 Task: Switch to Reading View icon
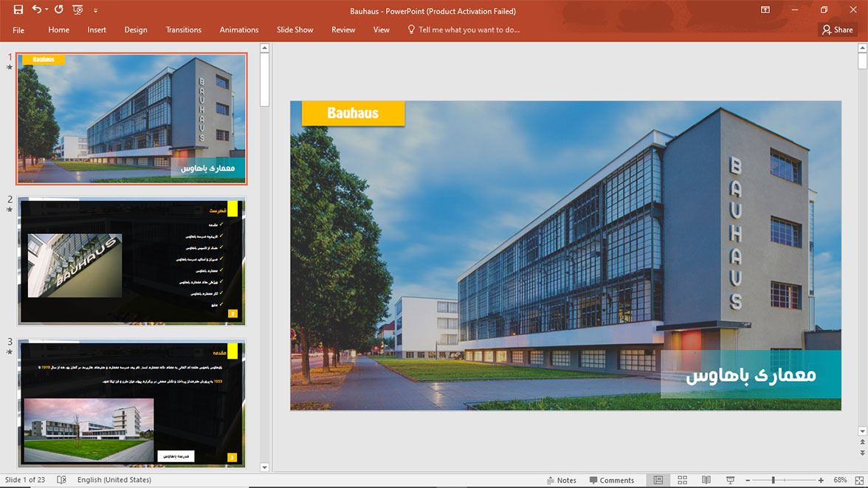tap(706, 480)
